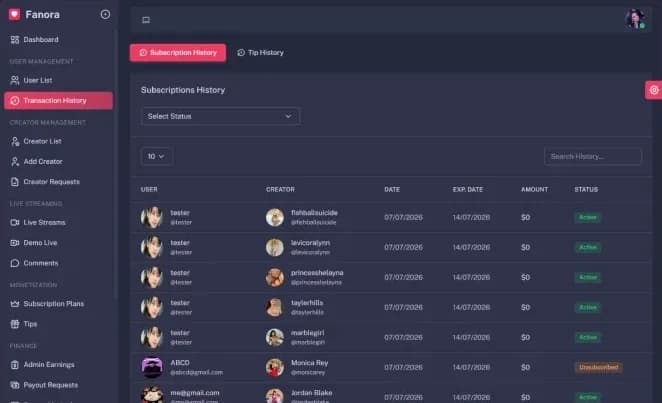Switch to Subscription History tab
Screen dimensions: 662x403
178,53
